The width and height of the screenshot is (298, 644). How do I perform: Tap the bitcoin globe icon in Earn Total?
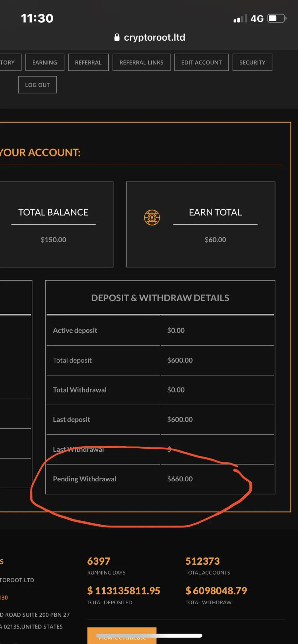coord(152,218)
